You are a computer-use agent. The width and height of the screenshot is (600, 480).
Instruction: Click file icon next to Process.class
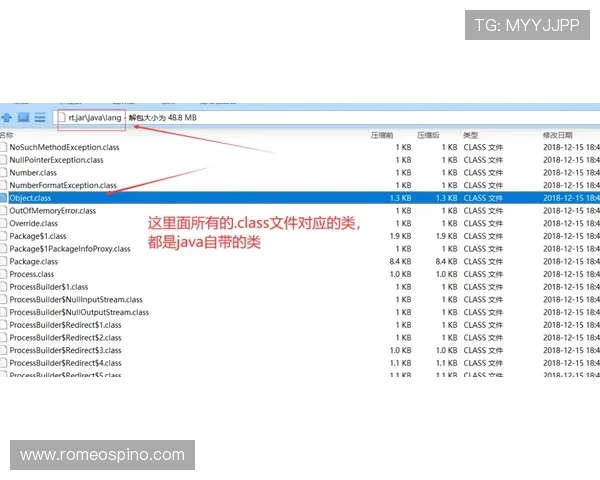click(3, 274)
